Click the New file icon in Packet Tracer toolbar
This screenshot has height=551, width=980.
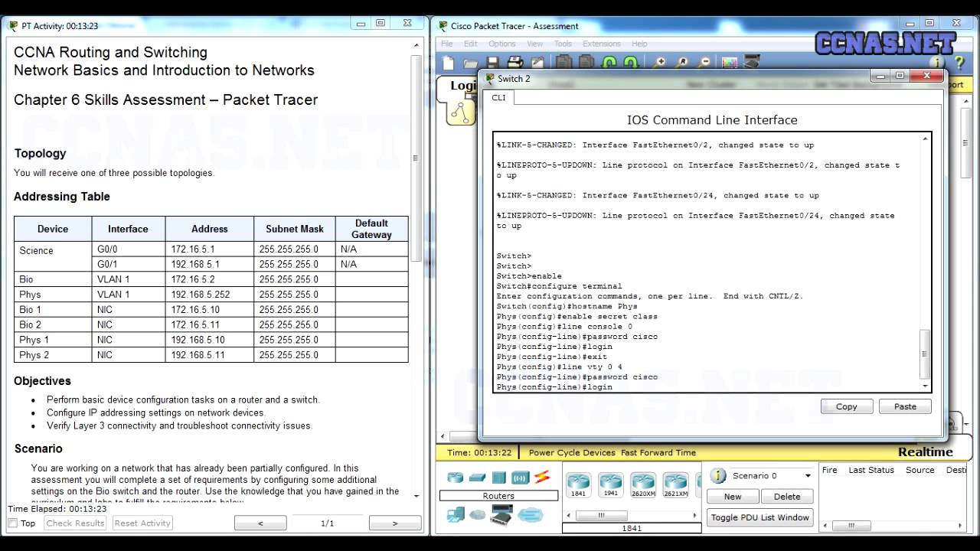tap(449, 63)
